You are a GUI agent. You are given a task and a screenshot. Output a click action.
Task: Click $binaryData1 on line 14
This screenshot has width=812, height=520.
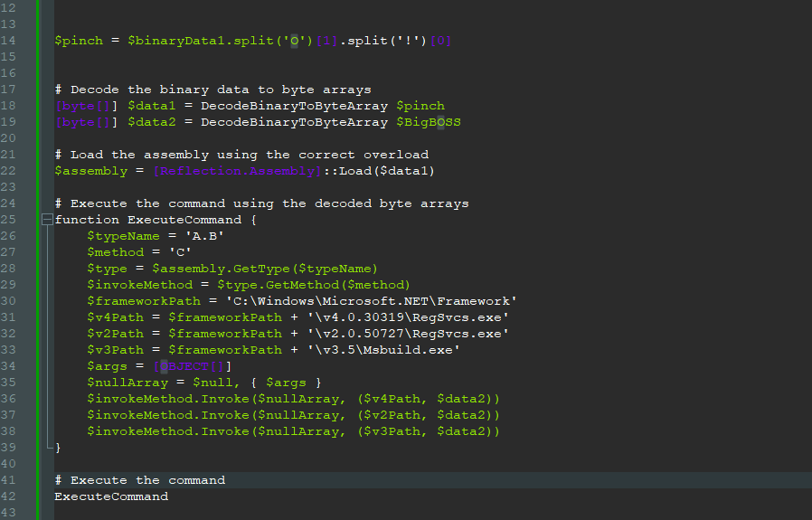point(176,41)
